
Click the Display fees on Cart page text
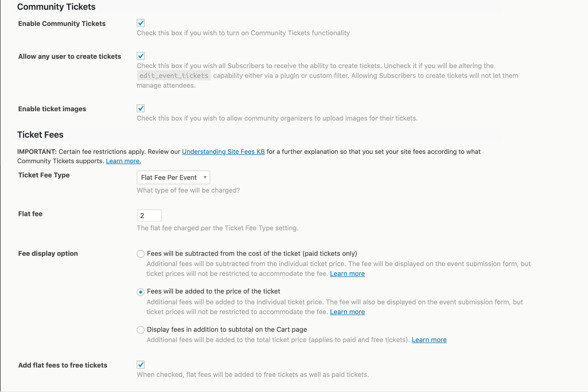point(227,330)
